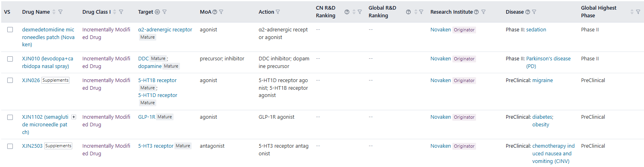The height and width of the screenshot is (167, 644).
Task: Click the Target settings icon
Action: tap(157, 12)
